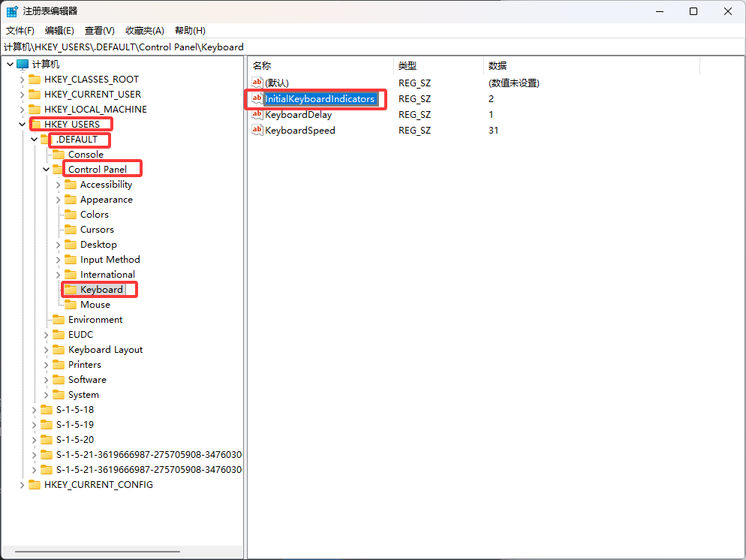The image size is (746, 560).
Task: Click the (默认) default value icon
Action: 257,83
